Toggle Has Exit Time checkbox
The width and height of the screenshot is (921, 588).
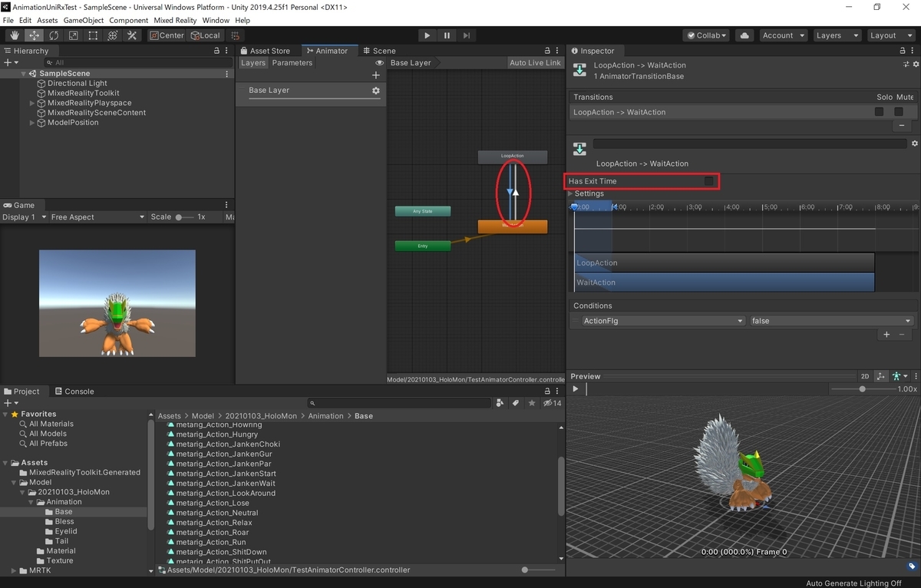708,181
